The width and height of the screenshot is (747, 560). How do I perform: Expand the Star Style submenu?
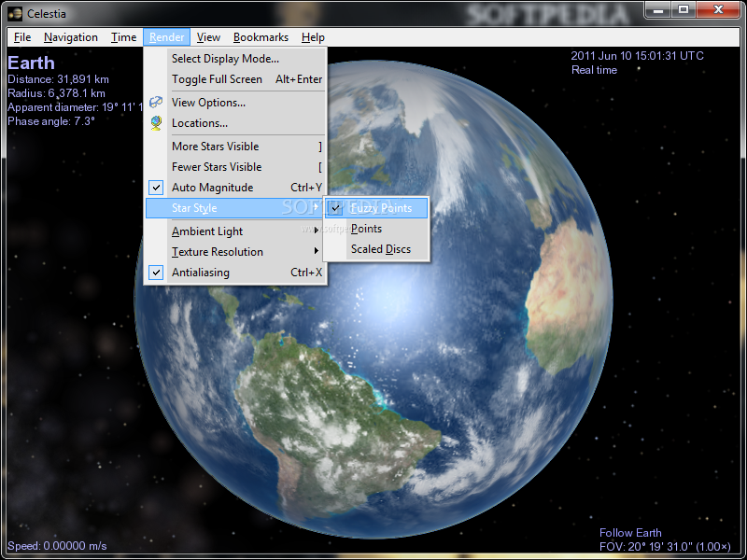point(235,208)
